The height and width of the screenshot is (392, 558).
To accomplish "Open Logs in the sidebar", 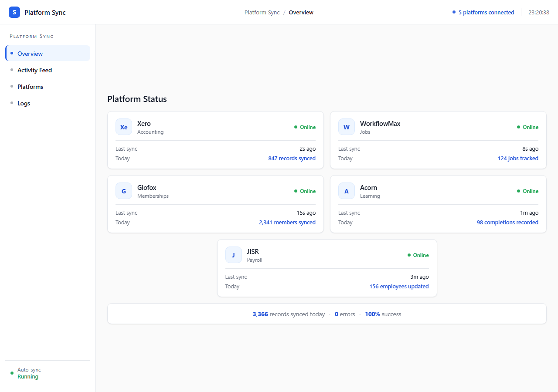I will coord(48,103).
